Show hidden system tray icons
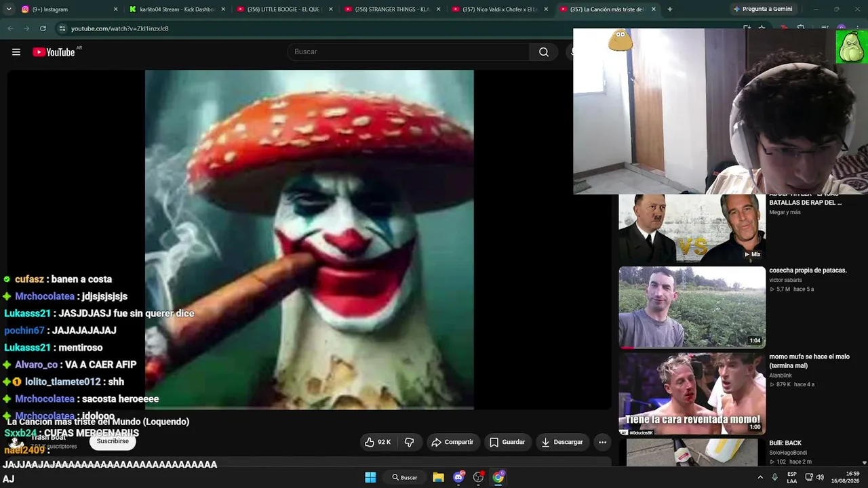Image resolution: width=868 pixels, height=488 pixels. (760, 477)
